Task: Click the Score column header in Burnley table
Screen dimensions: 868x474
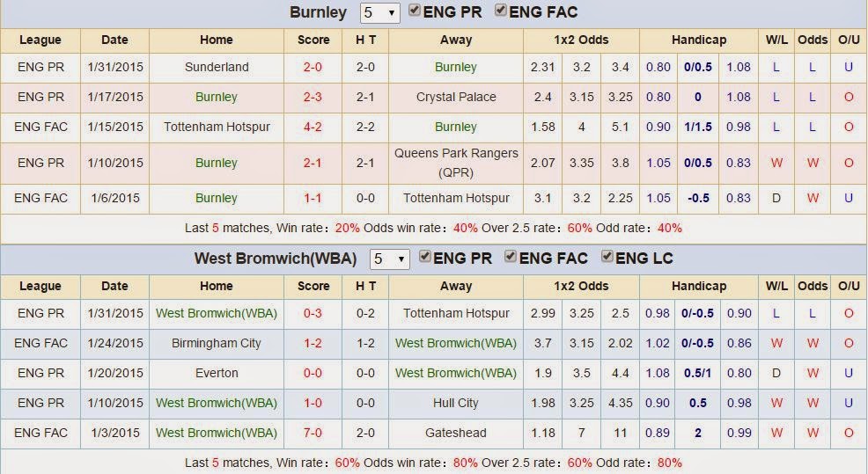Action: pyautogui.click(x=313, y=40)
